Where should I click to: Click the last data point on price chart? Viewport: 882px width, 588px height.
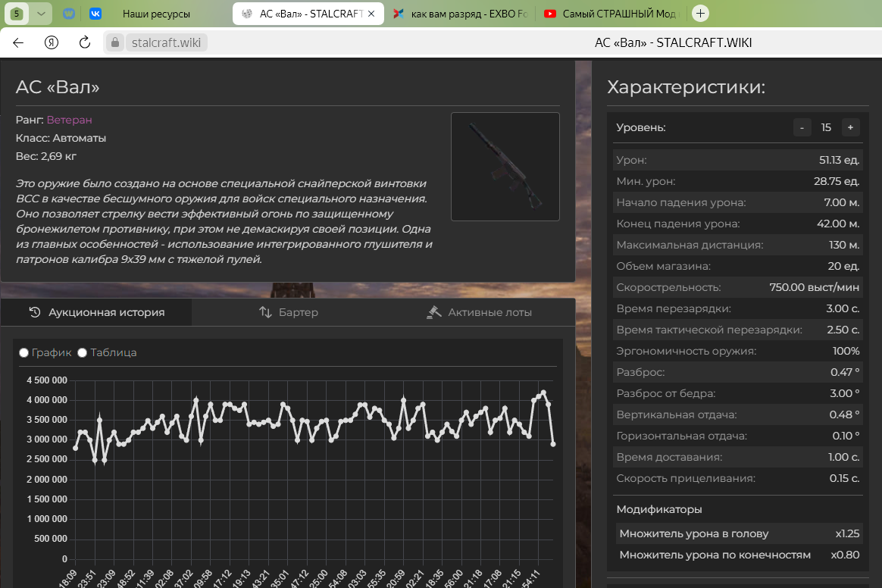(x=553, y=444)
